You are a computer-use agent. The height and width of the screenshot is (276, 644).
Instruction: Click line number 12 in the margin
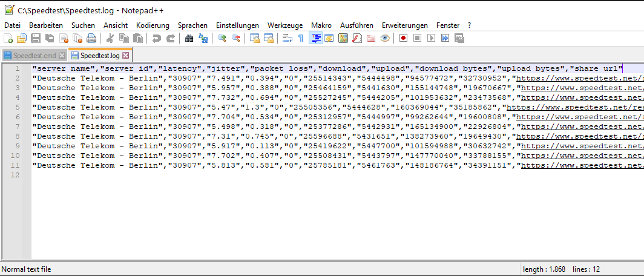[x=15, y=175]
